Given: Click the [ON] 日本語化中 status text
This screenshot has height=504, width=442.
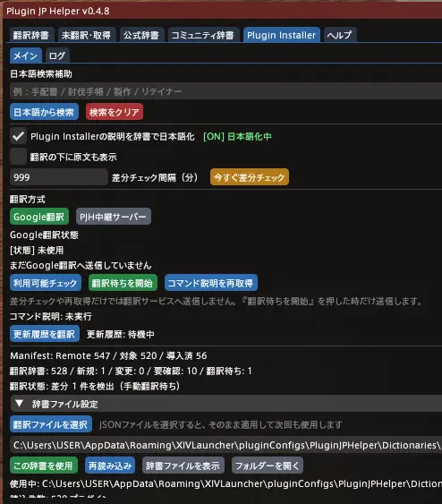Looking at the screenshot, I should (x=237, y=137).
